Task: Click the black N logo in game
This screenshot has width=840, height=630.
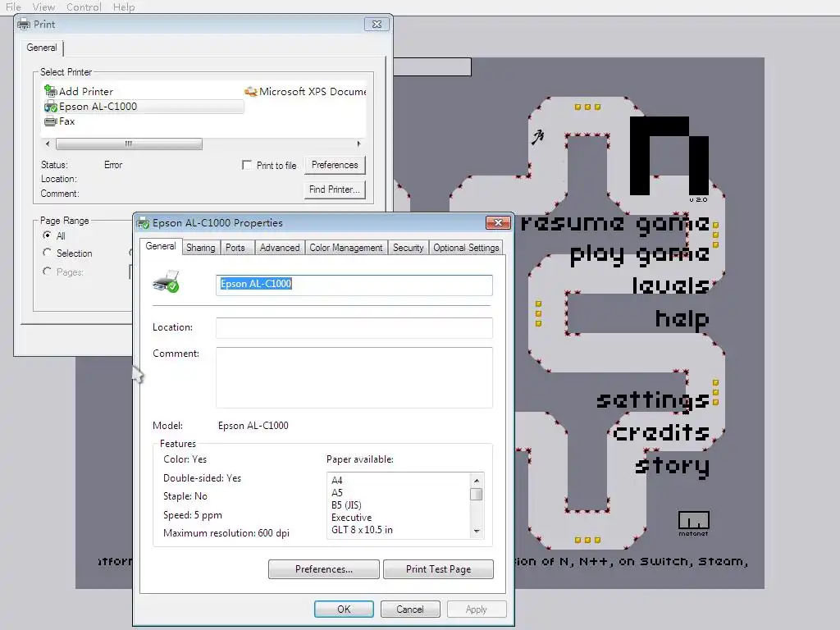Action: [x=669, y=155]
